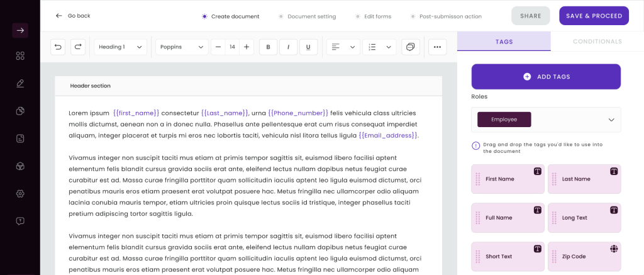
Task: Switch to the CONDITIONALS tab
Action: point(597,42)
